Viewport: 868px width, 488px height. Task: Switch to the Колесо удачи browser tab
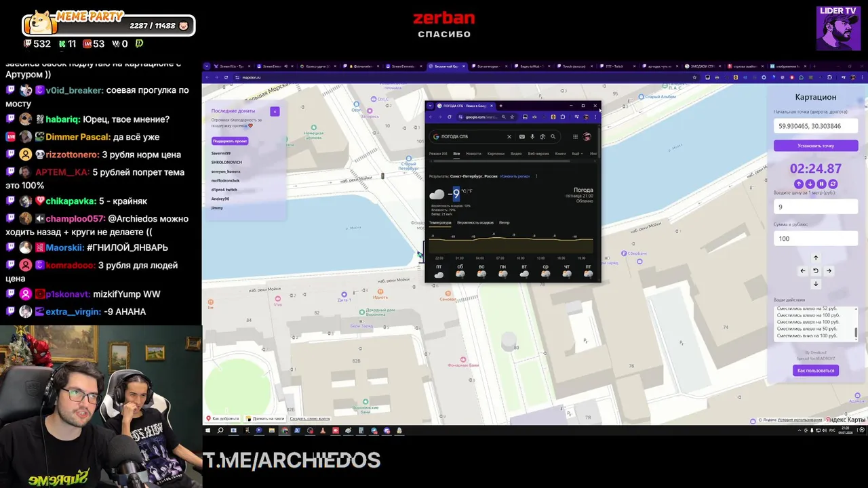(317, 66)
